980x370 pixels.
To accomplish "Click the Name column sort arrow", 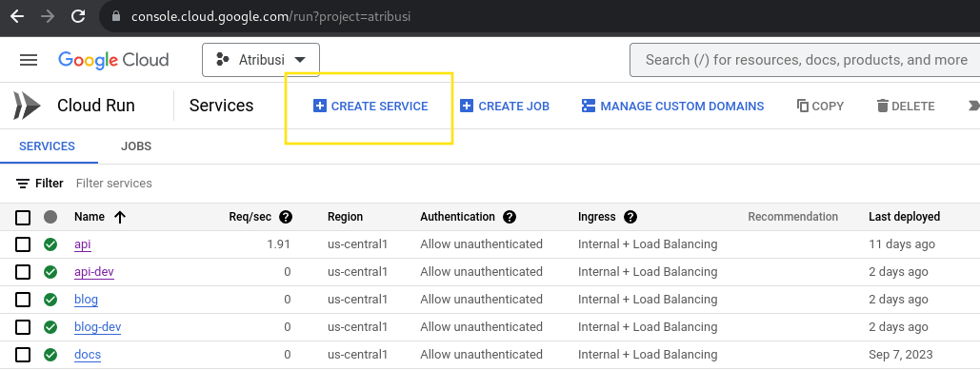I will 120,217.
